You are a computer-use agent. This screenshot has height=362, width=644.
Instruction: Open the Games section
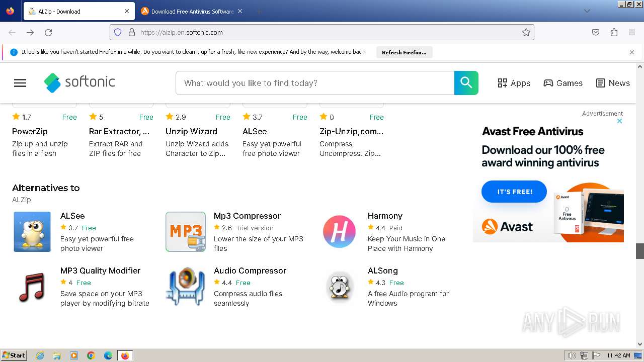(x=563, y=83)
